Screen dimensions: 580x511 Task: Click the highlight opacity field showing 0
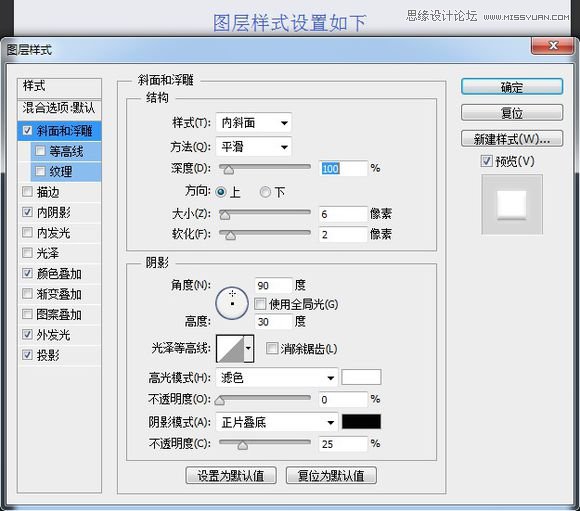[x=343, y=399]
